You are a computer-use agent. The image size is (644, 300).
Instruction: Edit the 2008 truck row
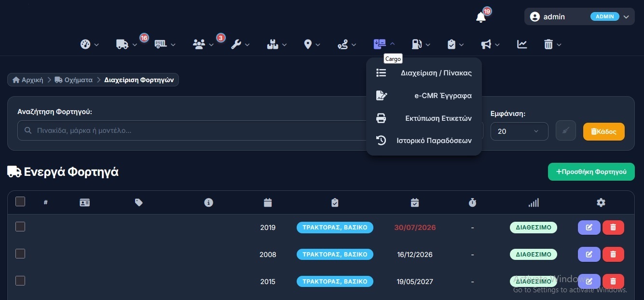click(589, 254)
